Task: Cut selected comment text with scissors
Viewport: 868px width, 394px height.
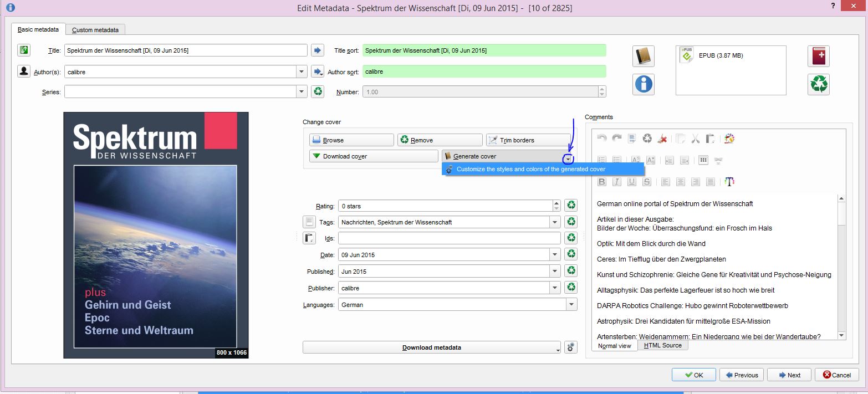Action: (x=696, y=139)
